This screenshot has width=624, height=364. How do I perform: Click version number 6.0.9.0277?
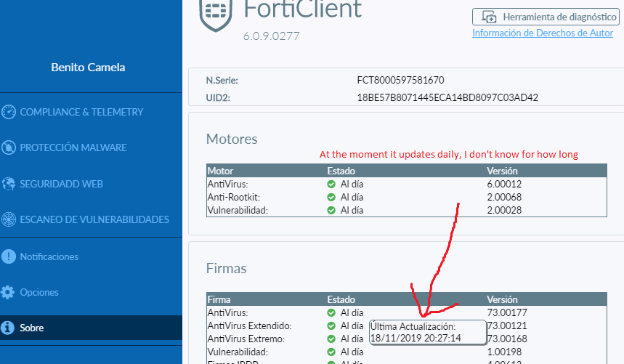pyautogui.click(x=272, y=36)
